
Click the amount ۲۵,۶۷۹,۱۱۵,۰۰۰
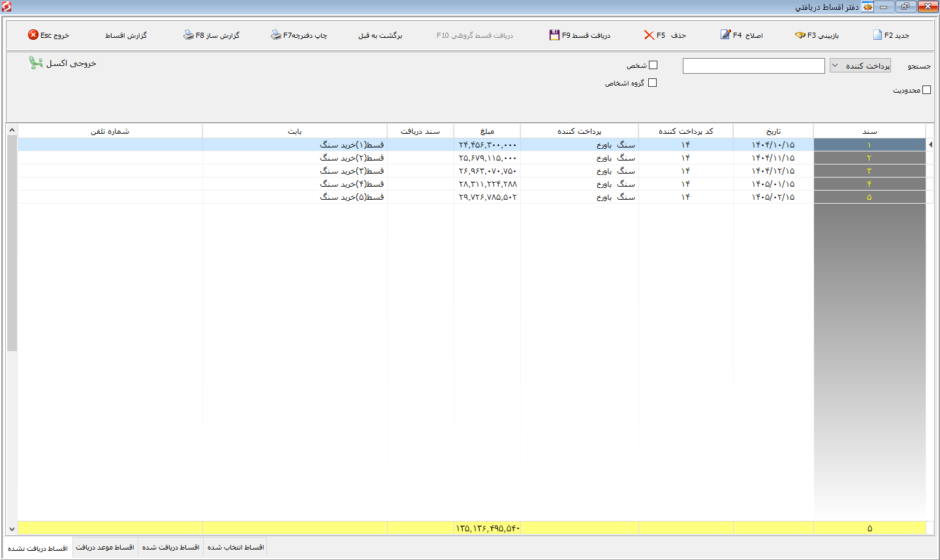[487, 158]
